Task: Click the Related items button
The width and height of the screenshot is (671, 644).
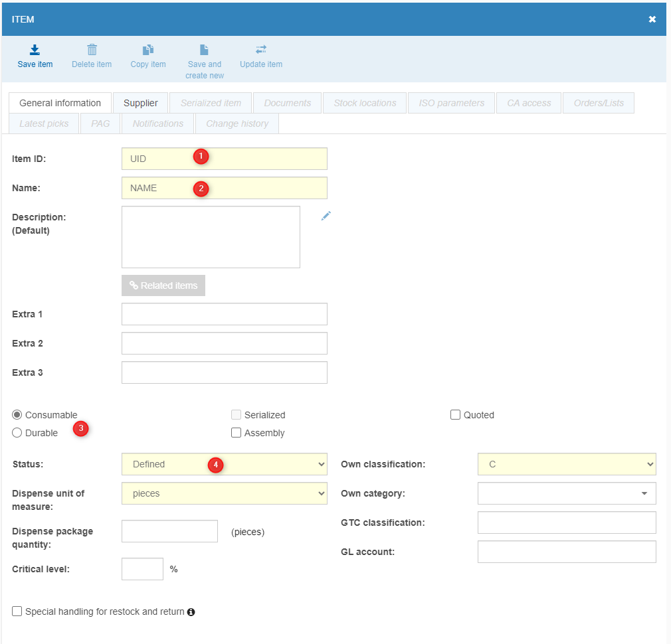Action: [163, 285]
